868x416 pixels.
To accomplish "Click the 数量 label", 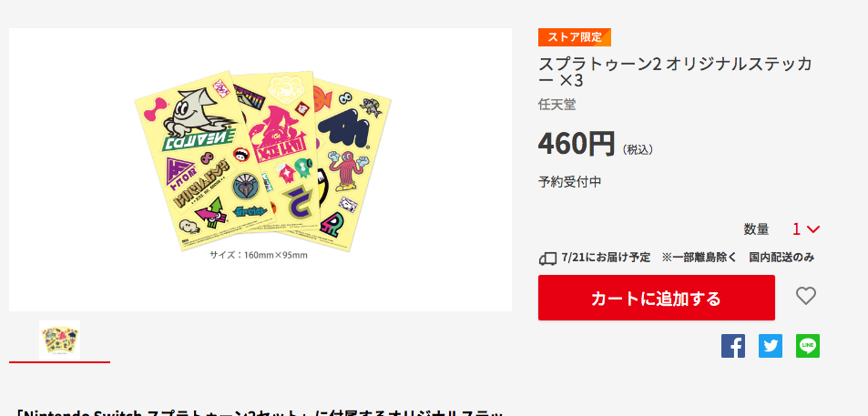I will pos(756,229).
